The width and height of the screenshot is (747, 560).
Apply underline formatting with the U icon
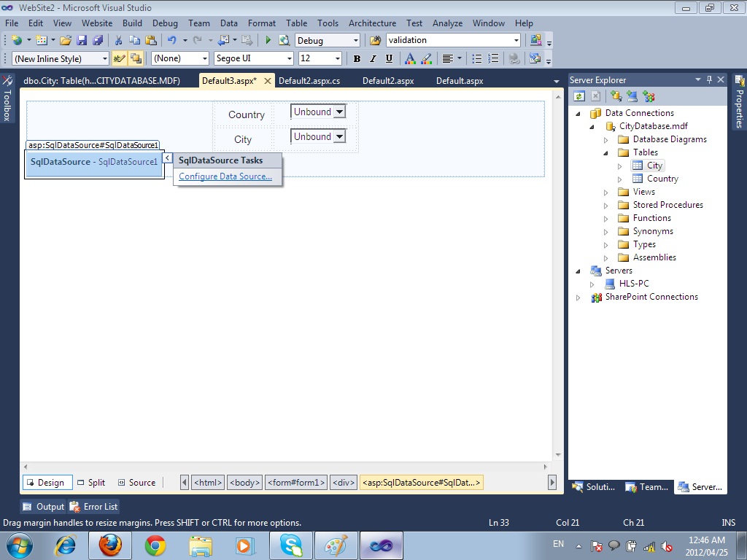click(390, 58)
